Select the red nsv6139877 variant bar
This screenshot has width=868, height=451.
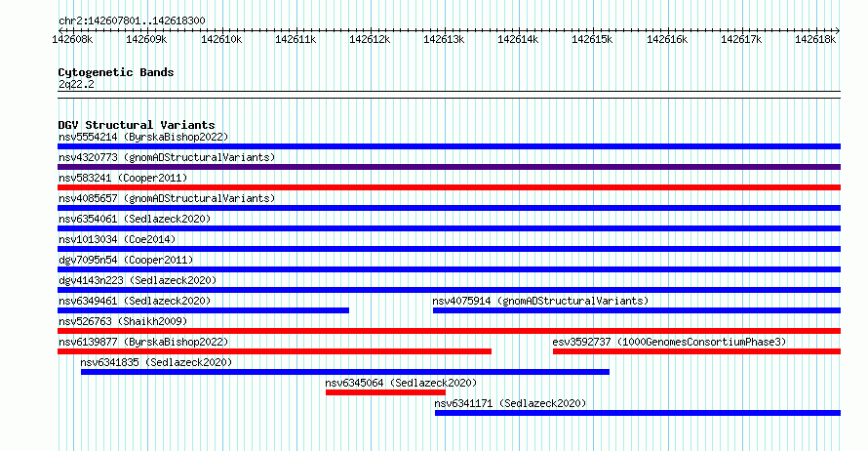[275, 351]
